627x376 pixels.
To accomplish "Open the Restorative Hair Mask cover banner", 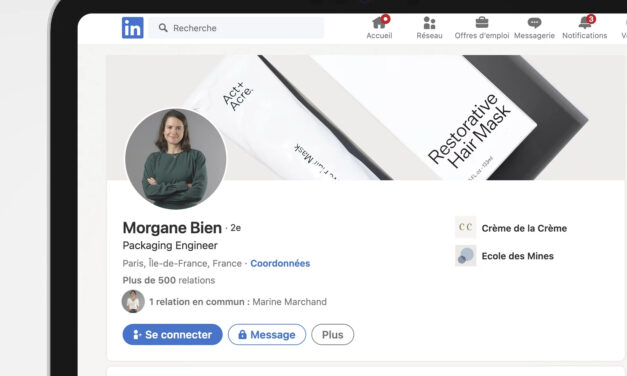I will (x=365, y=117).
